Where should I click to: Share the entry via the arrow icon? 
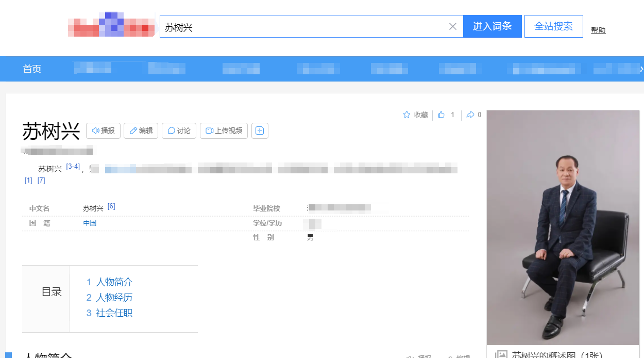468,115
